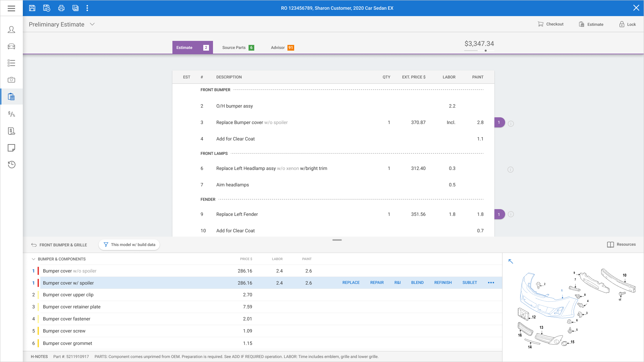The image size is (644, 362).
Task: Toggle the hamburger menu to expand sidebar
Action: [x=11, y=8]
